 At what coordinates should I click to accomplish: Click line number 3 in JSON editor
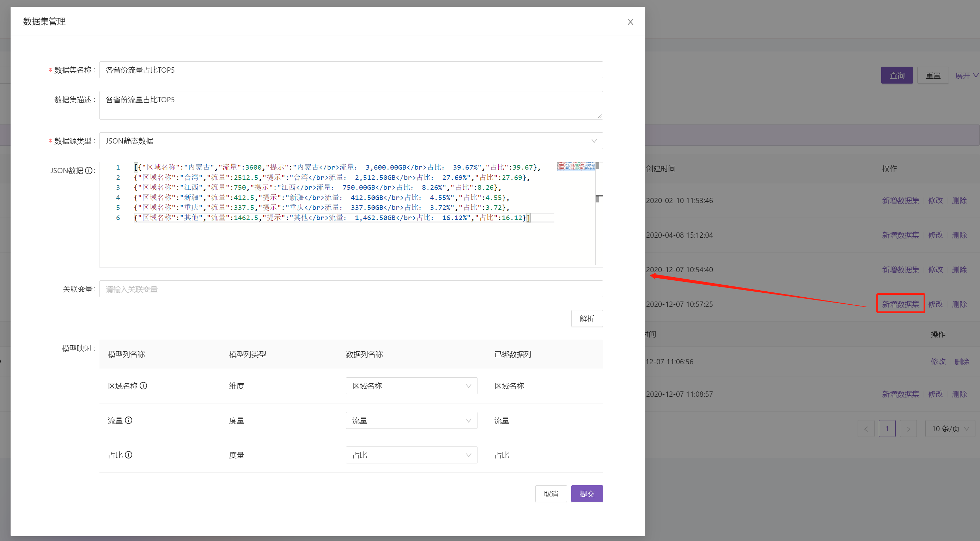point(118,188)
